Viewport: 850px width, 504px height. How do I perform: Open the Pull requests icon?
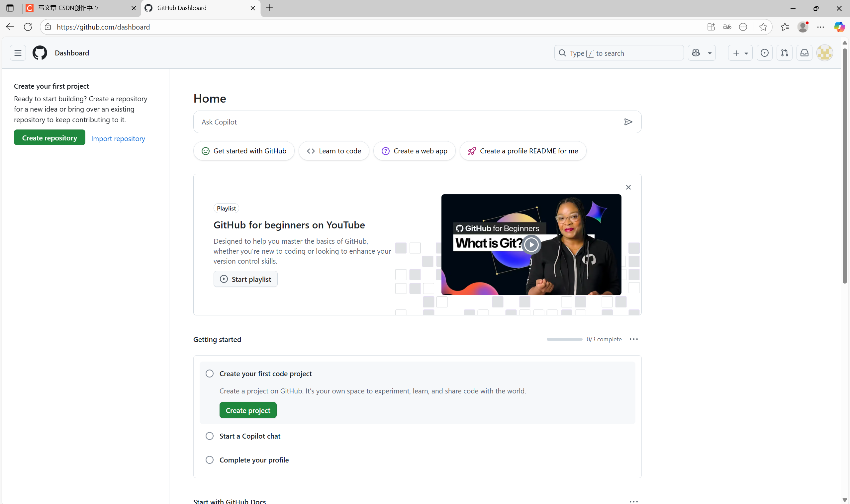785,53
